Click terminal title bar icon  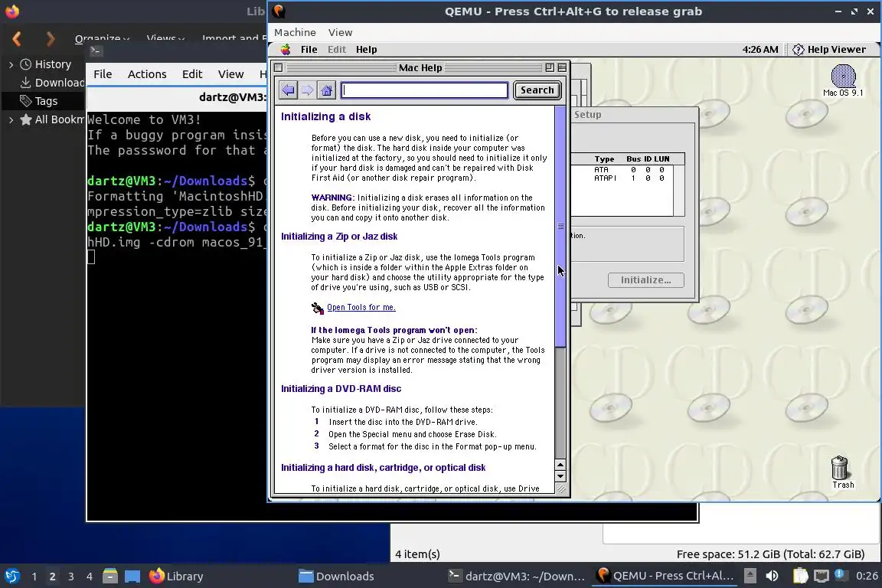click(95, 51)
